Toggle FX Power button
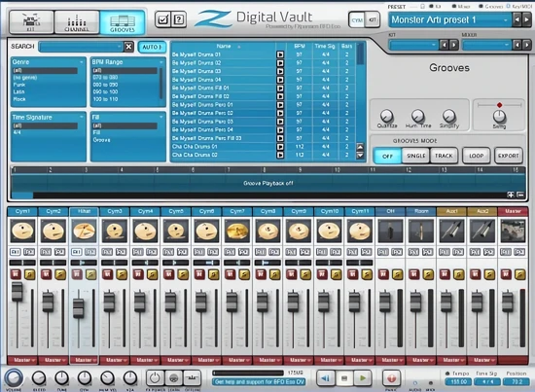Image resolution: width=535 pixels, height=392 pixels. pos(155,378)
